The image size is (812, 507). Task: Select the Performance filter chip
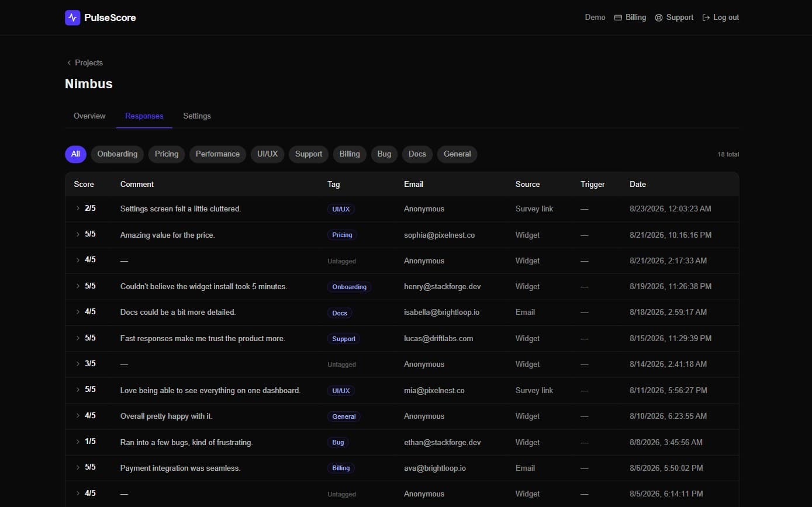(217, 154)
